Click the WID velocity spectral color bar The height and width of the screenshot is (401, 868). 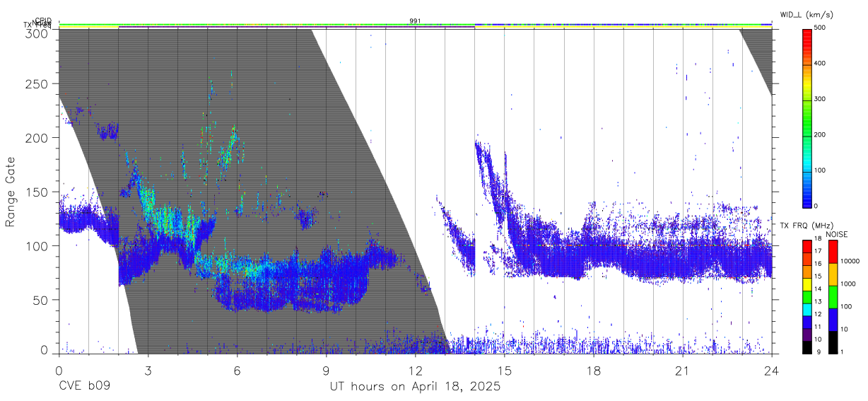pos(807,117)
